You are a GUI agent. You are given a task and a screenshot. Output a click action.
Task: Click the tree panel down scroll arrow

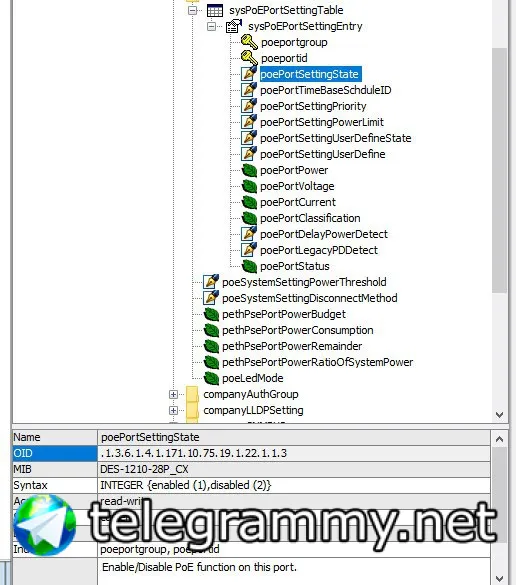click(500, 414)
